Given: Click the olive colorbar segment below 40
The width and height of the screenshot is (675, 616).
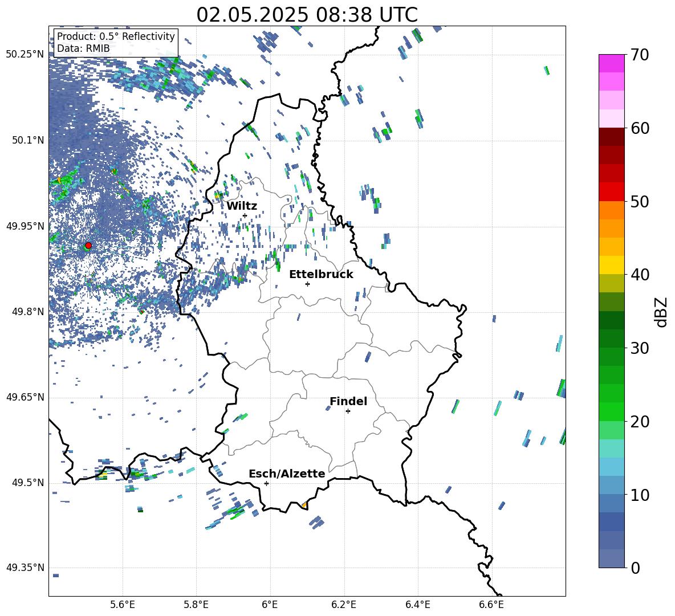Looking at the screenshot, I should tap(612, 283).
